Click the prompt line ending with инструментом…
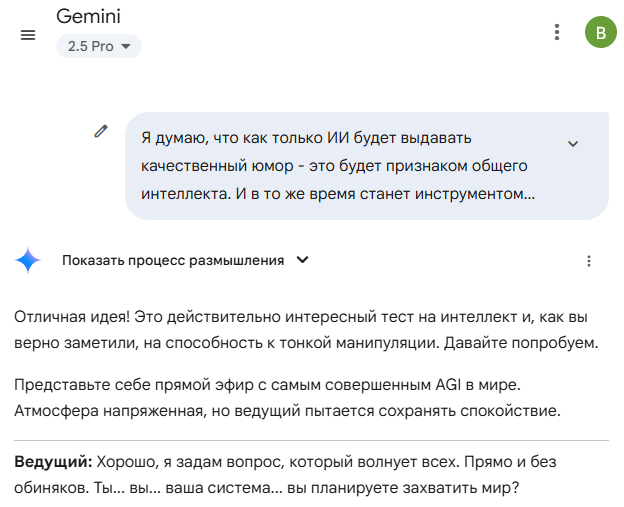The height and width of the screenshot is (507, 624). point(338,194)
